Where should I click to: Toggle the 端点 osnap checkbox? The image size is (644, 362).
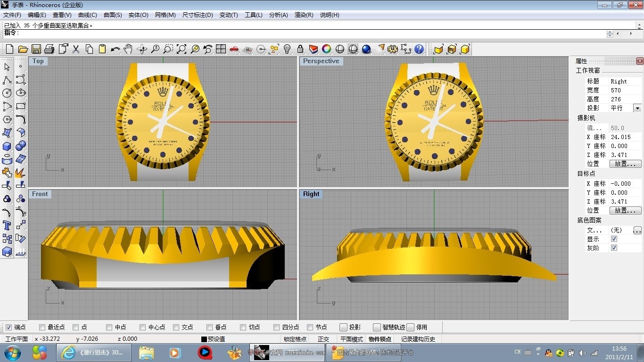[x=8, y=327]
